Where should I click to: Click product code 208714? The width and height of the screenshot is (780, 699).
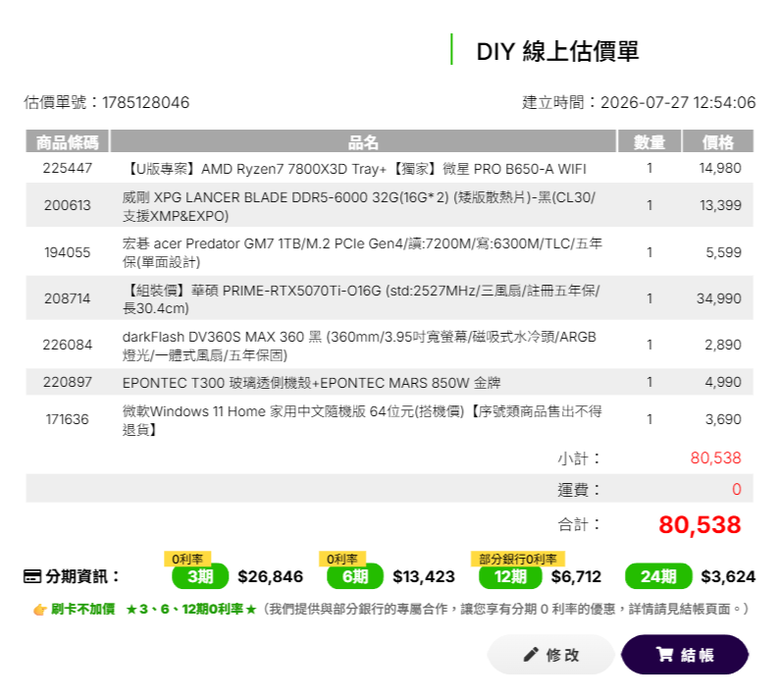(67, 299)
